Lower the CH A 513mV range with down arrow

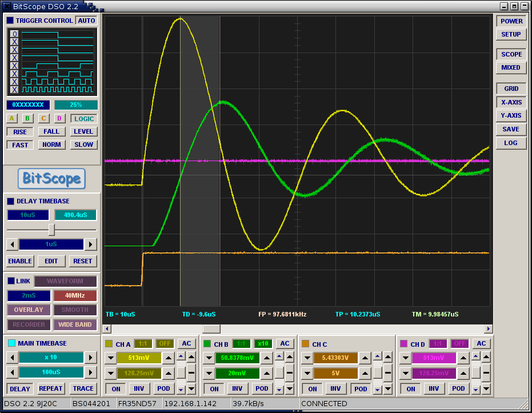click(111, 358)
